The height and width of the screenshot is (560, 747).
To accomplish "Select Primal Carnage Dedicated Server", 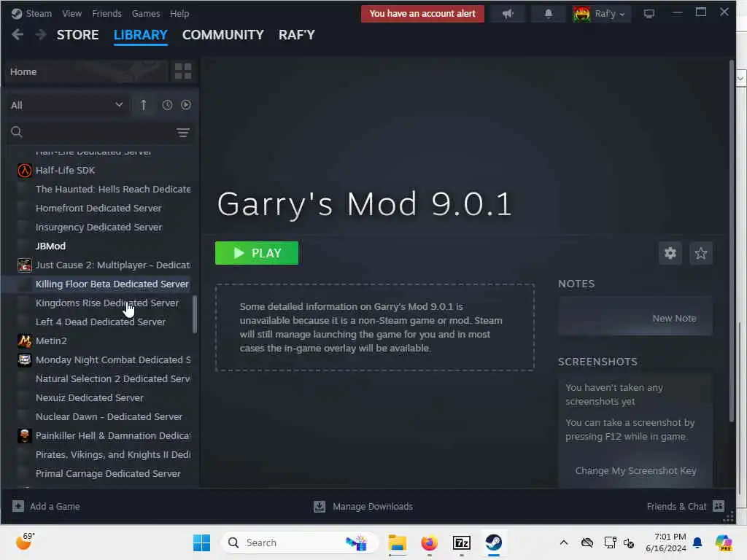I will click(x=108, y=473).
